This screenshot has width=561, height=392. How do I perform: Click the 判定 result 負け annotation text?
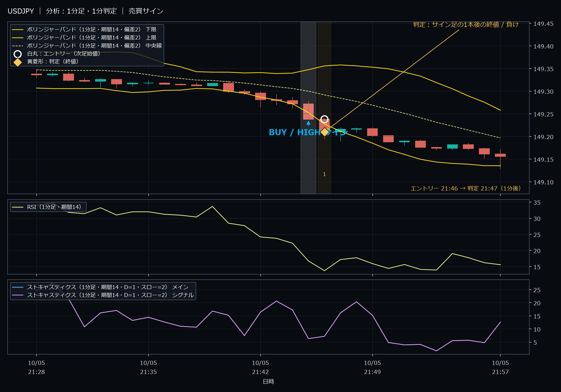coord(466,24)
